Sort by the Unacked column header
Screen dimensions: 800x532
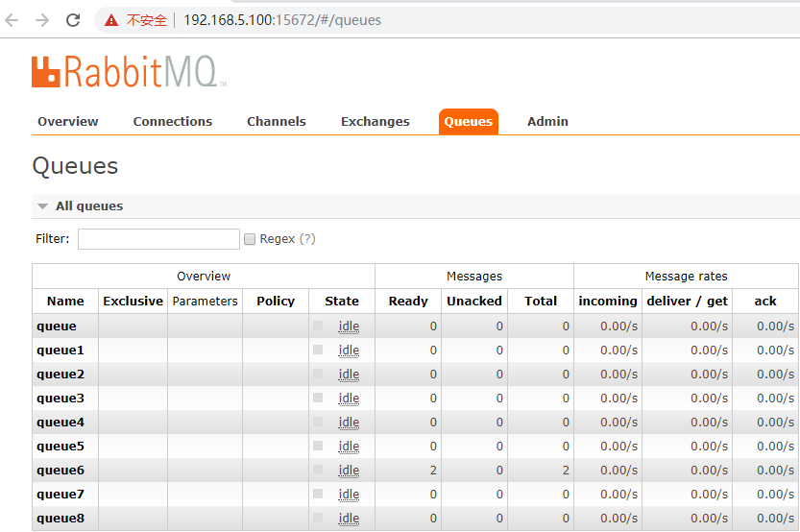[x=474, y=301]
